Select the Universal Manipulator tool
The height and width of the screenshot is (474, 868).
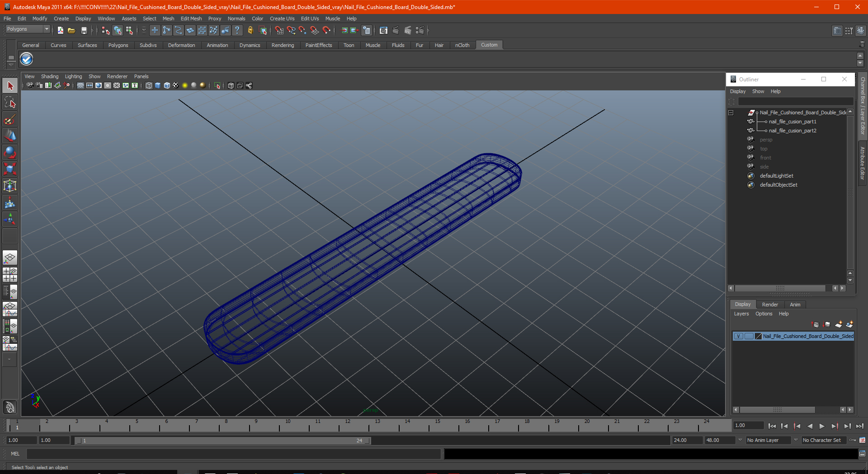(10, 186)
